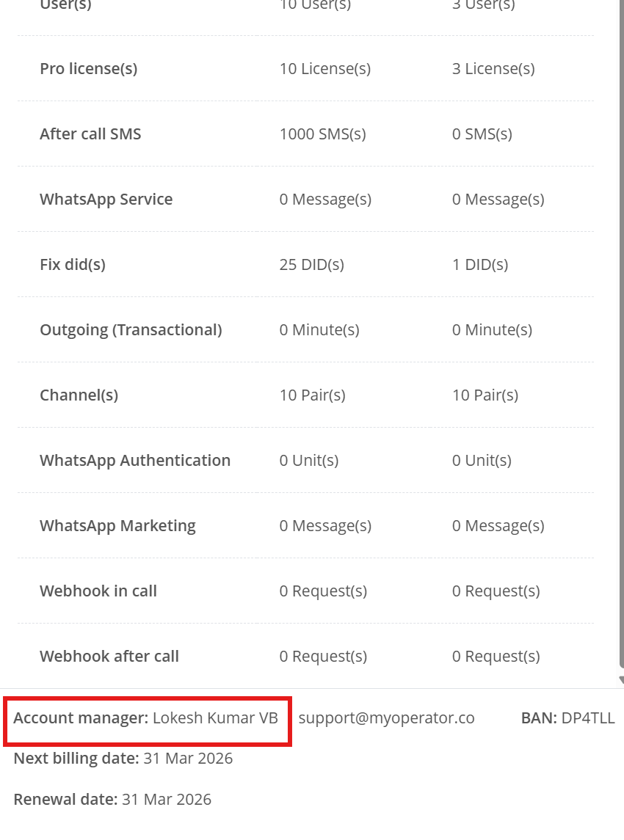Screen dimensions: 624x840
Task: Click the 10 License(s) value
Action: click(x=325, y=68)
